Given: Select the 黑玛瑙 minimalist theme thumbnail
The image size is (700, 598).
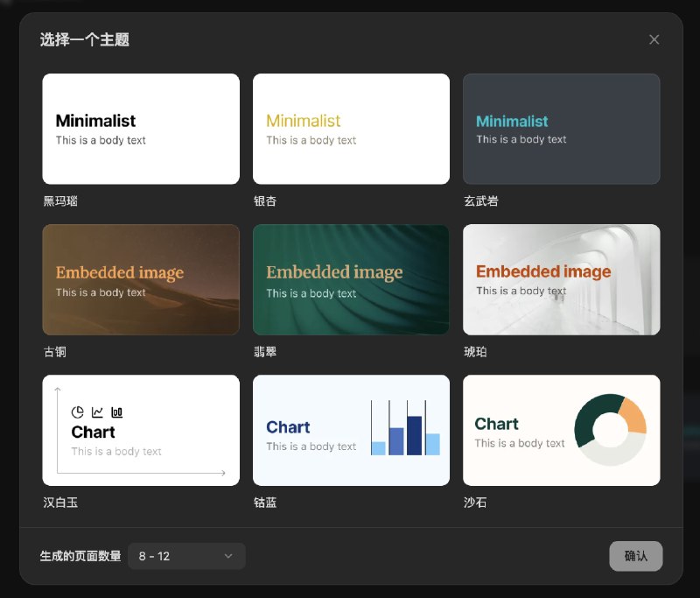Looking at the screenshot, I should (x=141, y=129).
